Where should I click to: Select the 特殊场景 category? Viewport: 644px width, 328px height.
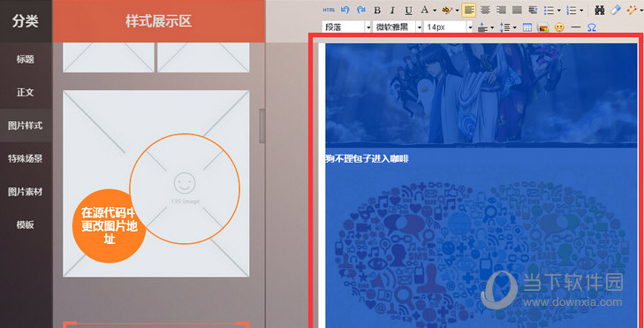click(26, 158)
